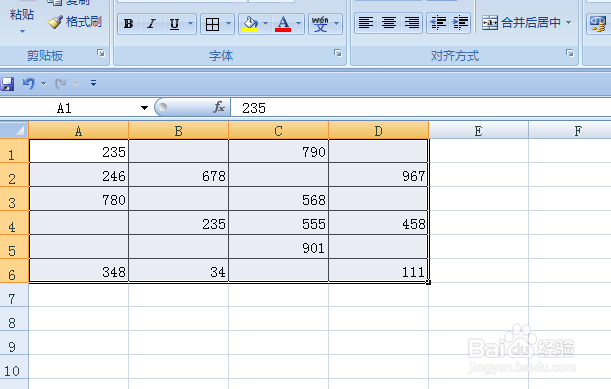Click cell containing 568
Screen dimensions: 611x389
[278, 199]
